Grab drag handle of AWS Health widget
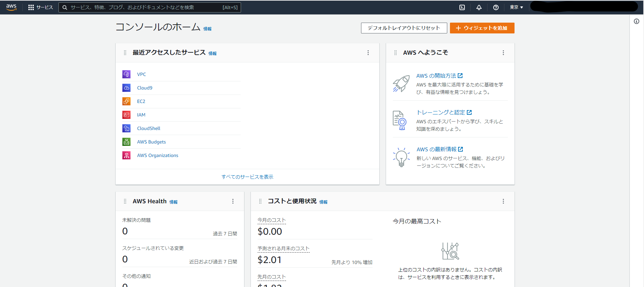 pos(125,201)
